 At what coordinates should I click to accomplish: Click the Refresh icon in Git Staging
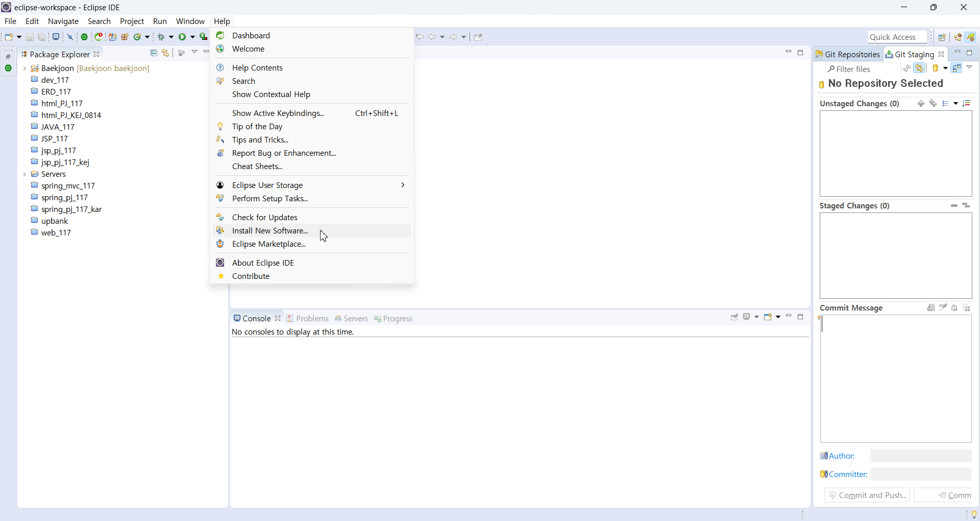point(906,68)
